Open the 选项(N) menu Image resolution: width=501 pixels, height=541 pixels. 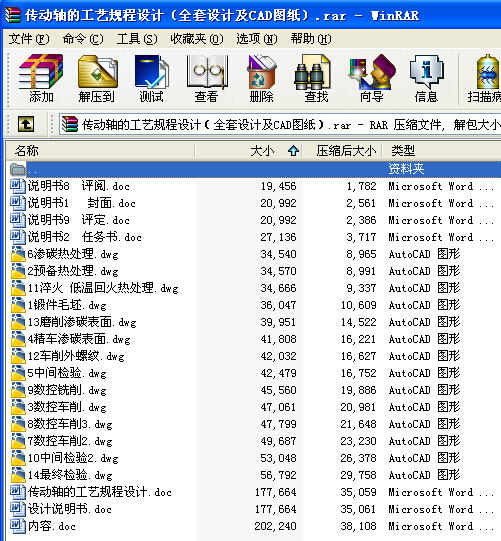pyautogui.click(x=257, y=39)
